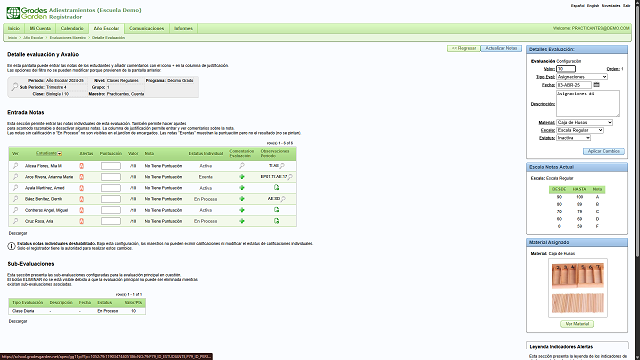
Task: Open the Informes tab
Action: click(x=183, y=28)
